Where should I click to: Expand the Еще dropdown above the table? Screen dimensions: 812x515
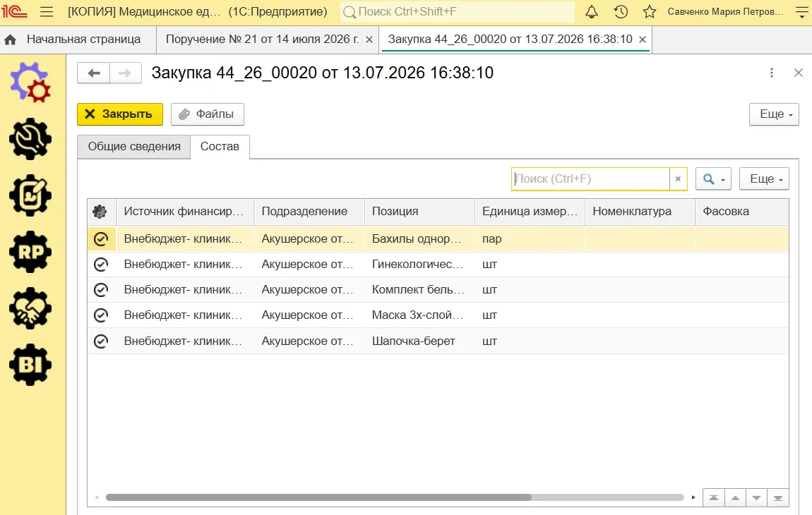point(765,179)
